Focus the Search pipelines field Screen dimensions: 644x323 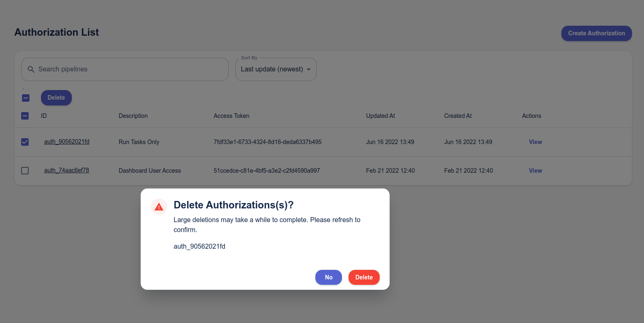point(125,69)
